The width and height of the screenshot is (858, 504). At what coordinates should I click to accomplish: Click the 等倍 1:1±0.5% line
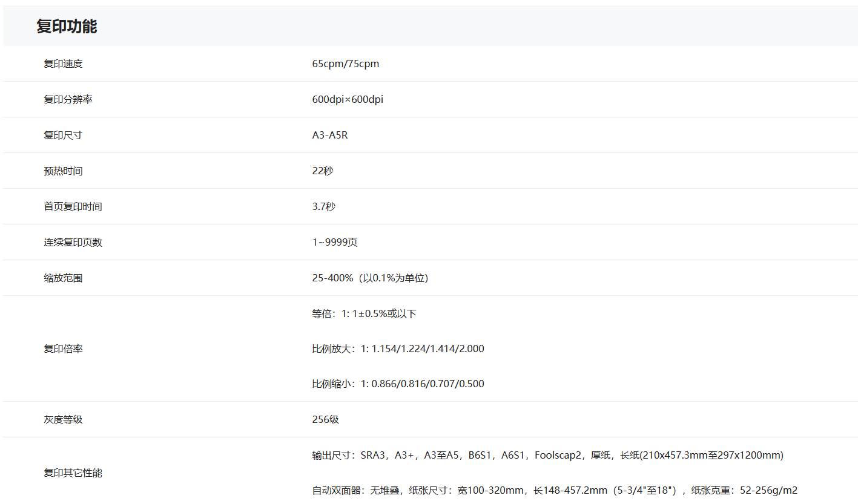pos(364,313)
